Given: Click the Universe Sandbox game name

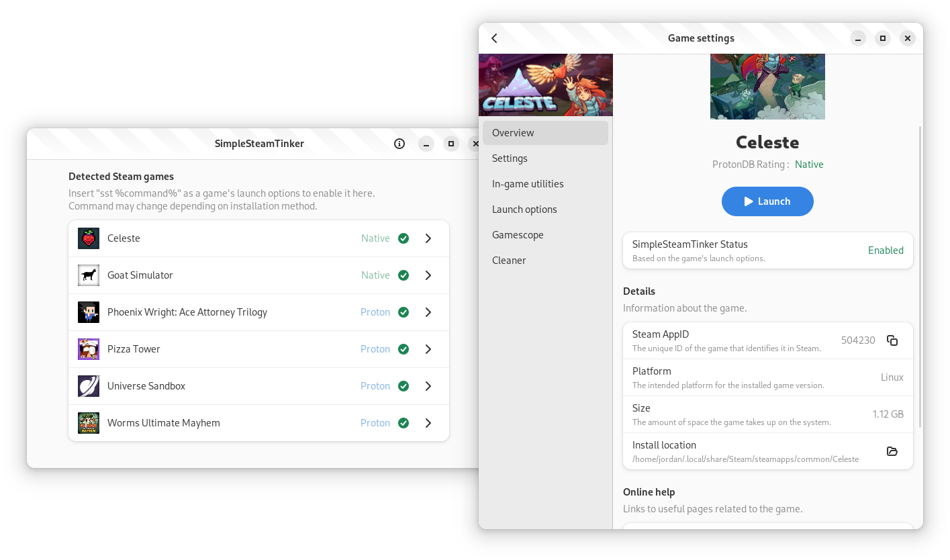Looking at the screenshot, I should pos(146,386).
